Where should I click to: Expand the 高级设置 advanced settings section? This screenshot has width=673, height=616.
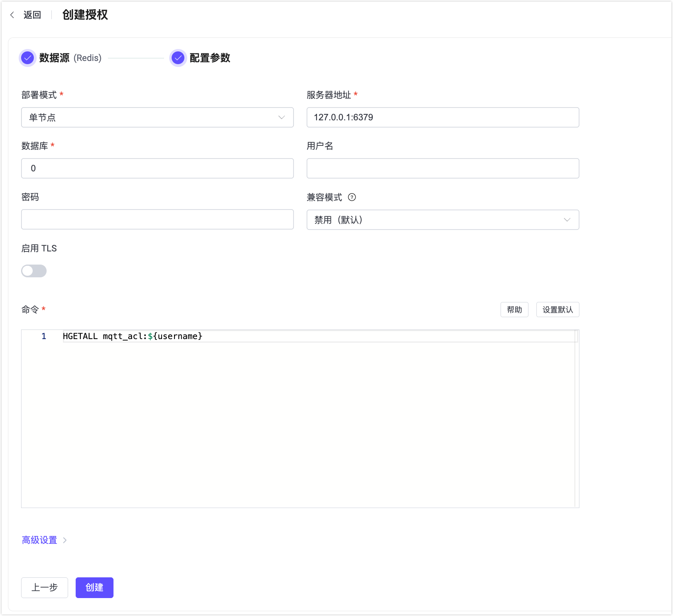39,540
